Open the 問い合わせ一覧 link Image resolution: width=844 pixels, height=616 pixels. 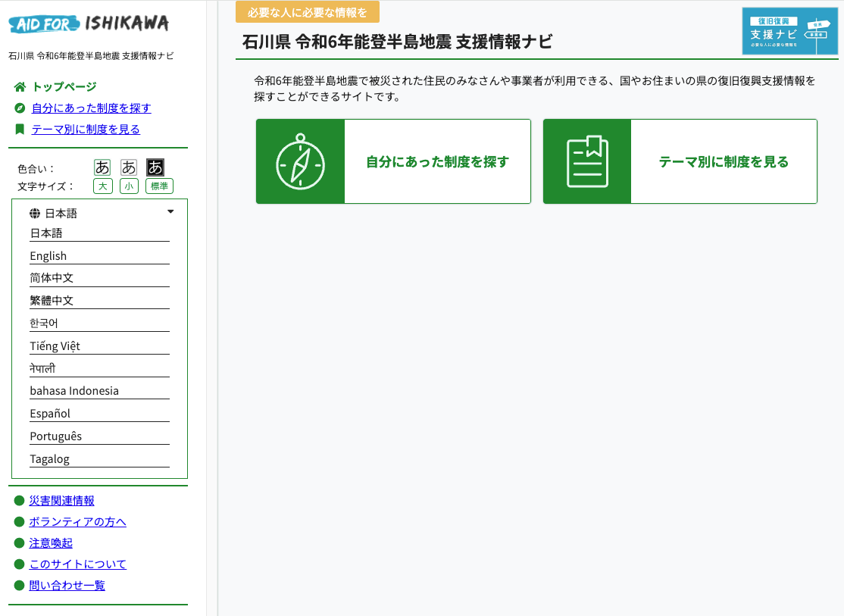coord(67,586)
